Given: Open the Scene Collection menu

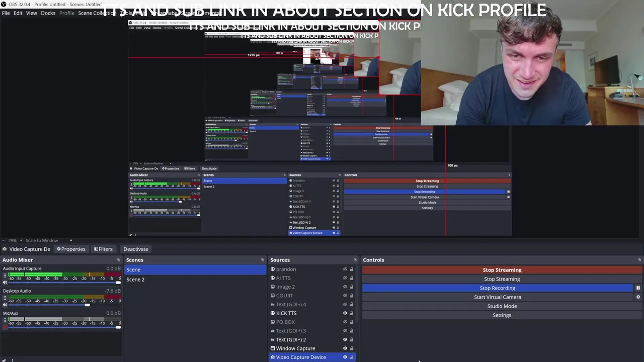Looking at the screenshot, I should click(97, 13).
